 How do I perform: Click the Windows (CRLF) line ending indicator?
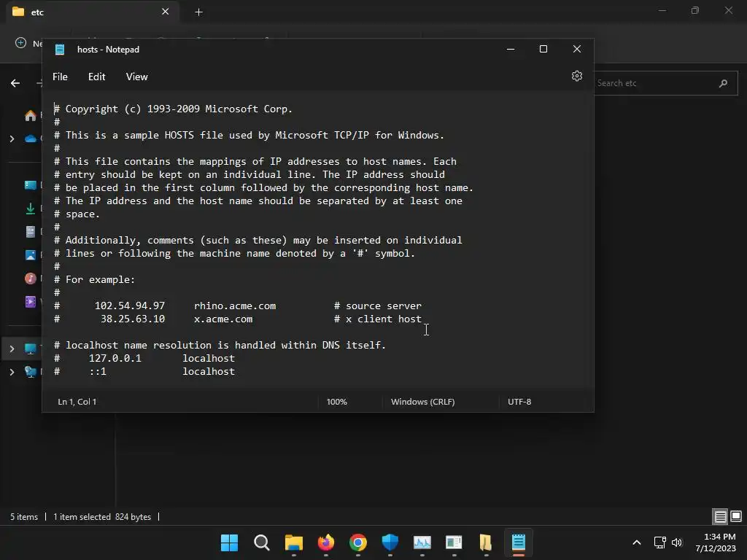[x=422, y=402]
